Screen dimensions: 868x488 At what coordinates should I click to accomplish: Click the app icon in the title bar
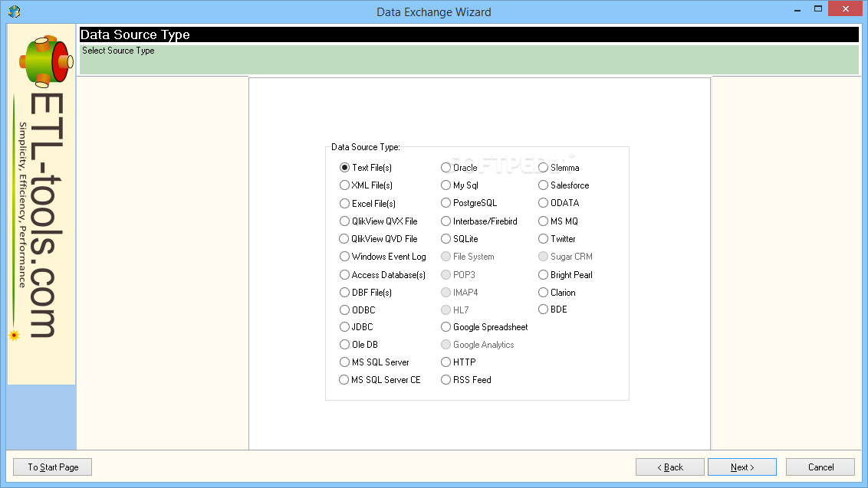pos(15,11)
